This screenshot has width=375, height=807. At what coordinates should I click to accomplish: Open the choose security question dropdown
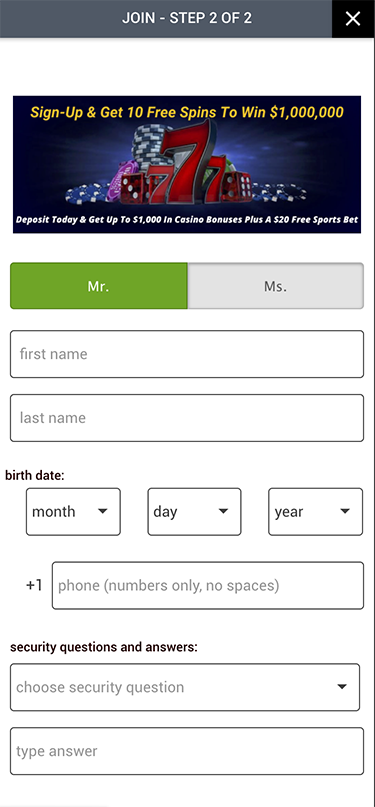click(x=185, y=688)
